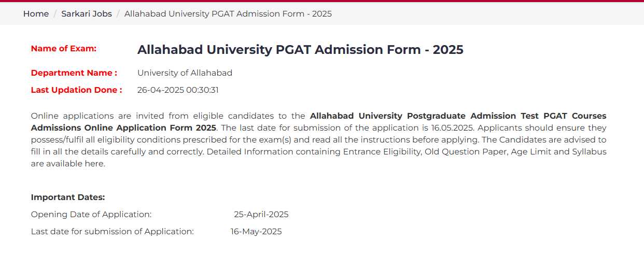Viewport: 644px width, 255px height.
Task: Click the slash separator after Sarkari Jobs
Action: (x=118, y=14)
